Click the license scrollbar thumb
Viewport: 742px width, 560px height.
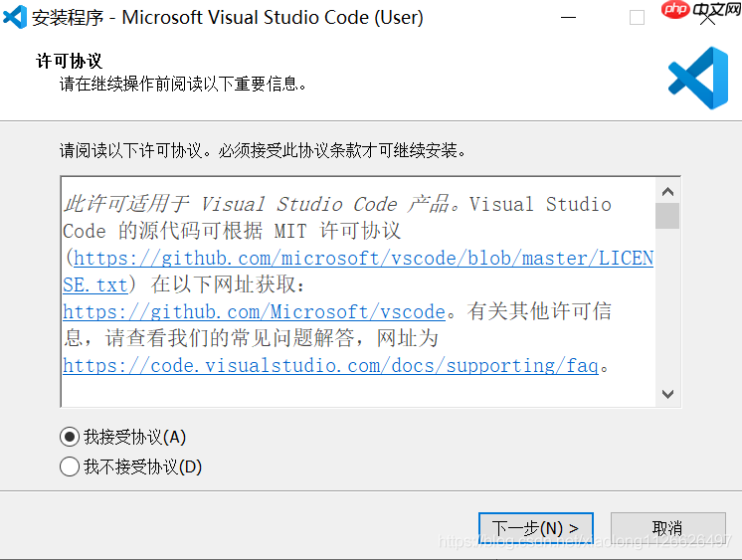(x=667, y=216)
